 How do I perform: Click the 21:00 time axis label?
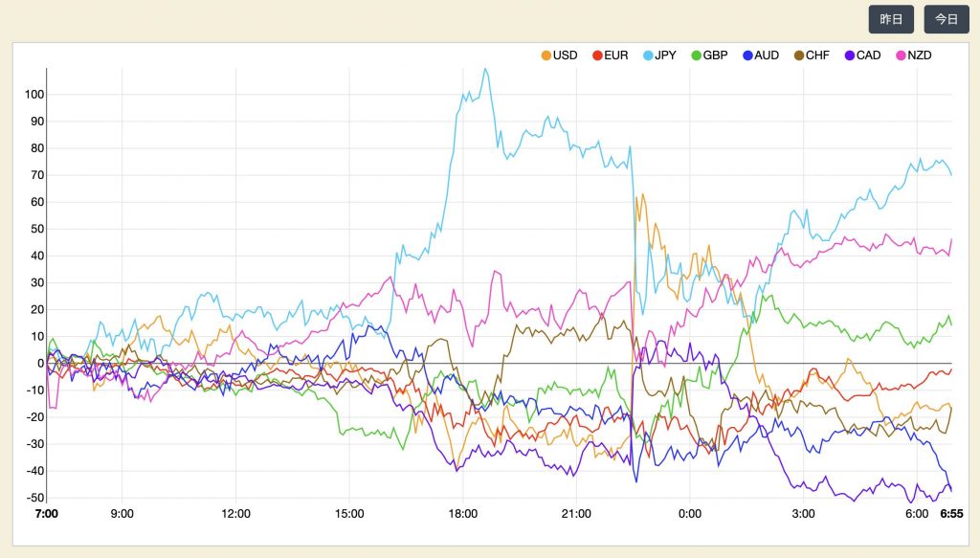(576, 514)
